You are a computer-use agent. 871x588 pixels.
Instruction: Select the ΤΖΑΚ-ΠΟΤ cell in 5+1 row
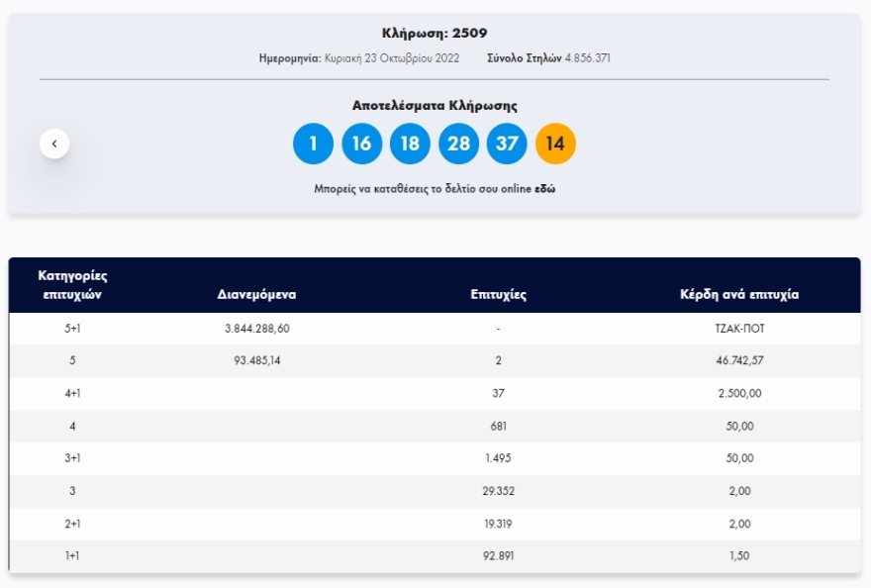click(x=738, y=328)
